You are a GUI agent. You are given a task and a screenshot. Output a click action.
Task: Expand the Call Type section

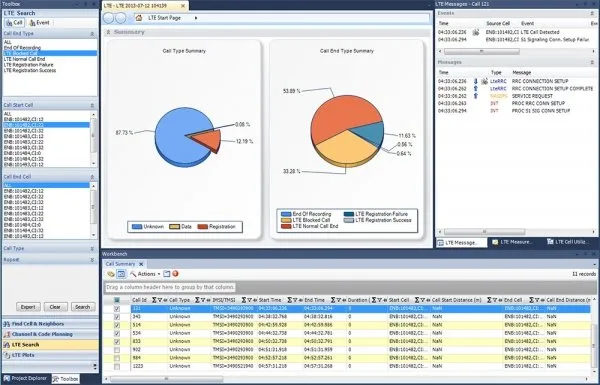click(92, 249)
